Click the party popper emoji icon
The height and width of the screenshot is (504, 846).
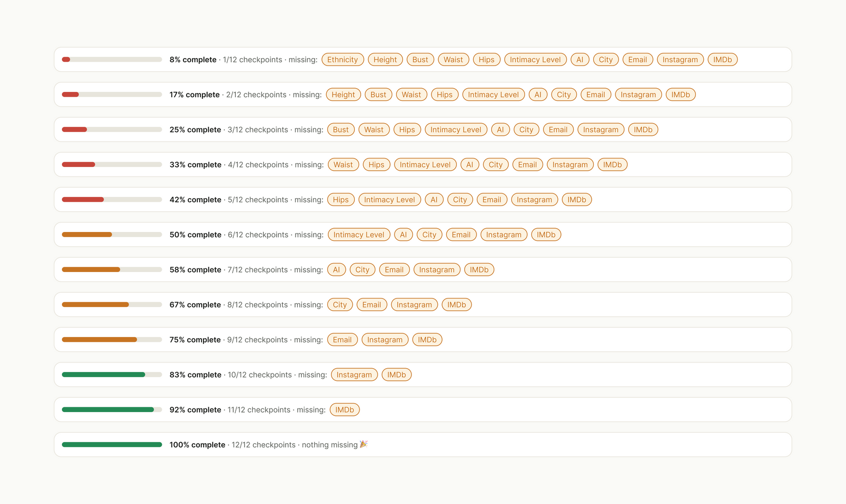(364, 444)
